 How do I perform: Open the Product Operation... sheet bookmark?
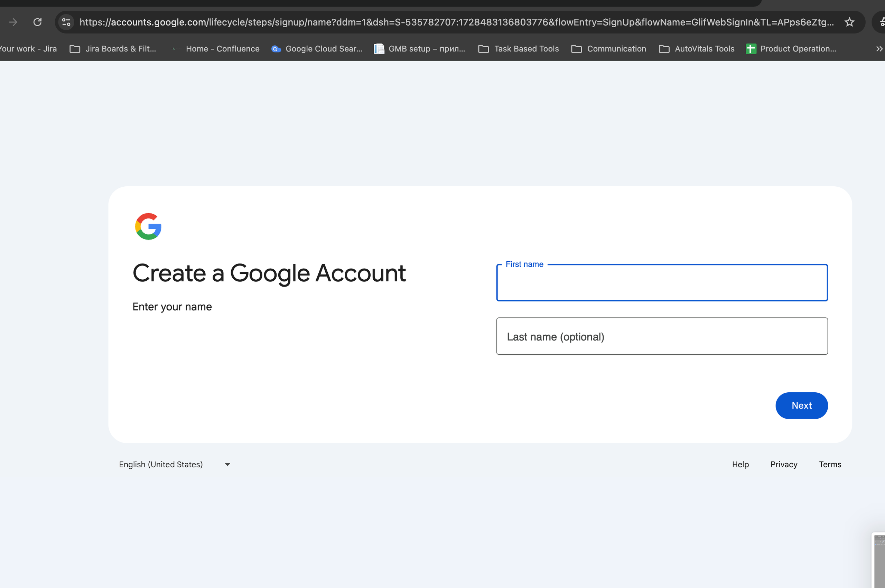[791, 49]
